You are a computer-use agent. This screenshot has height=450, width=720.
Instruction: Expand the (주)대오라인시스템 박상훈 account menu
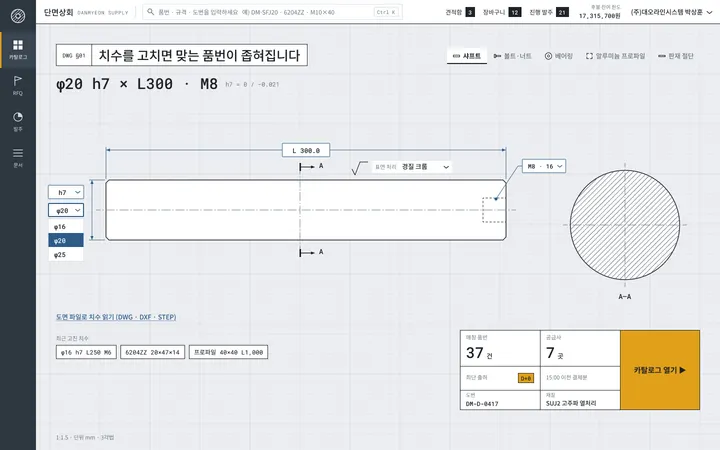tap(671, 12)
